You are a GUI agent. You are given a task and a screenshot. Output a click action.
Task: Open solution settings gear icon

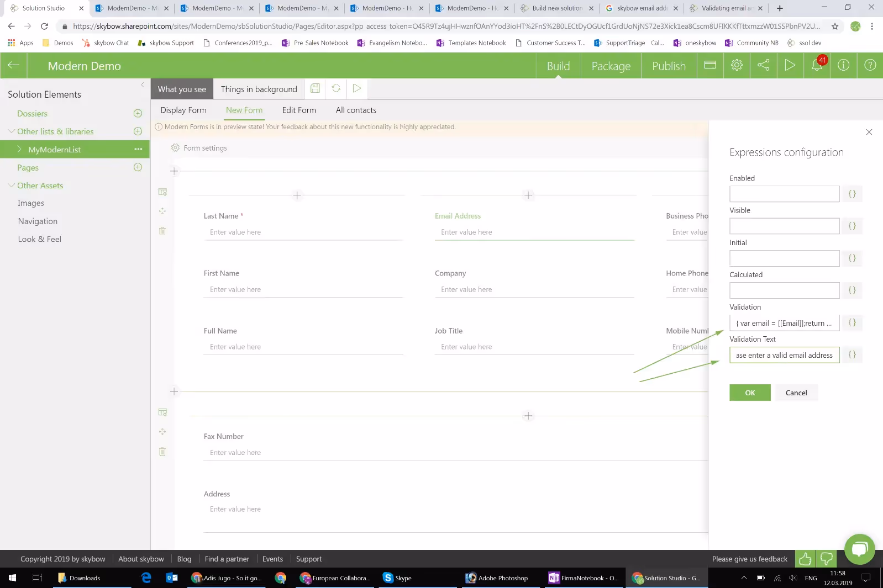tap(737, 65)
